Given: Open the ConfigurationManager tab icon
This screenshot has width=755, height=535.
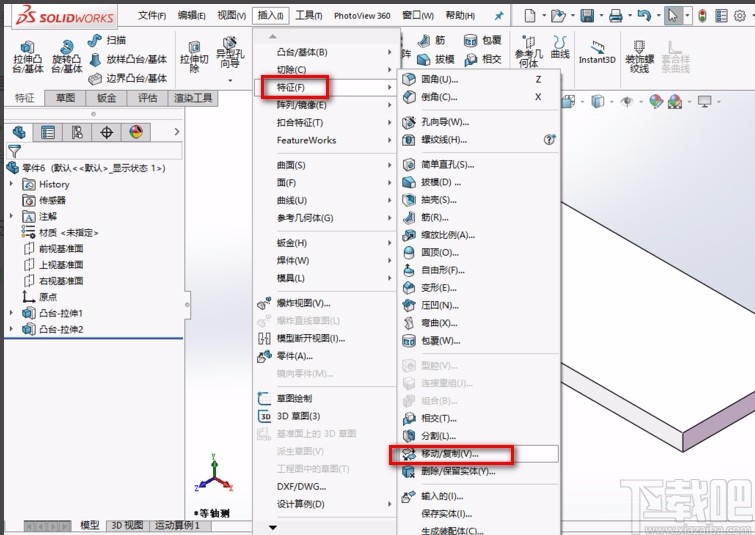Looking at the screenshot, I should [x=77, y=132].
